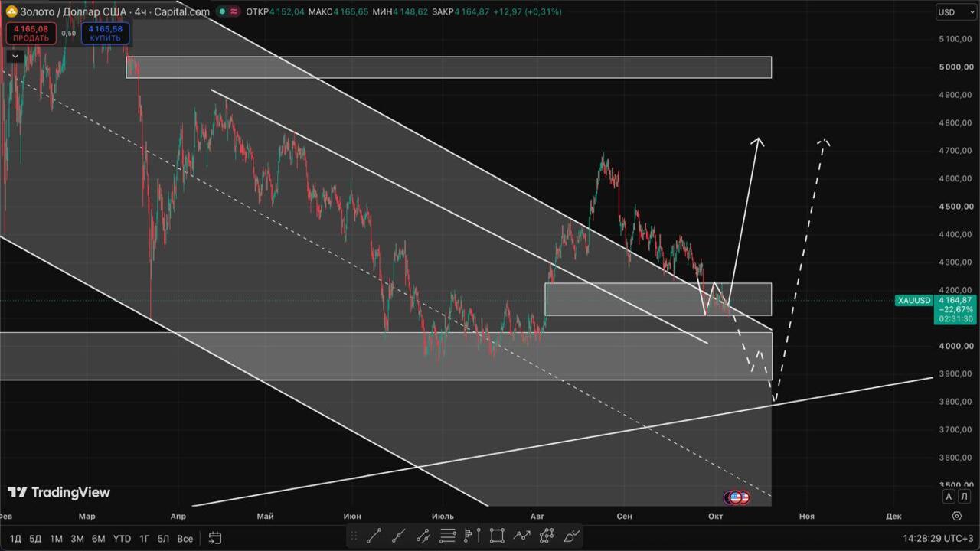The image size is (980, 551).
Task: Toggle the green market status indicator
Action: point(221,11)
